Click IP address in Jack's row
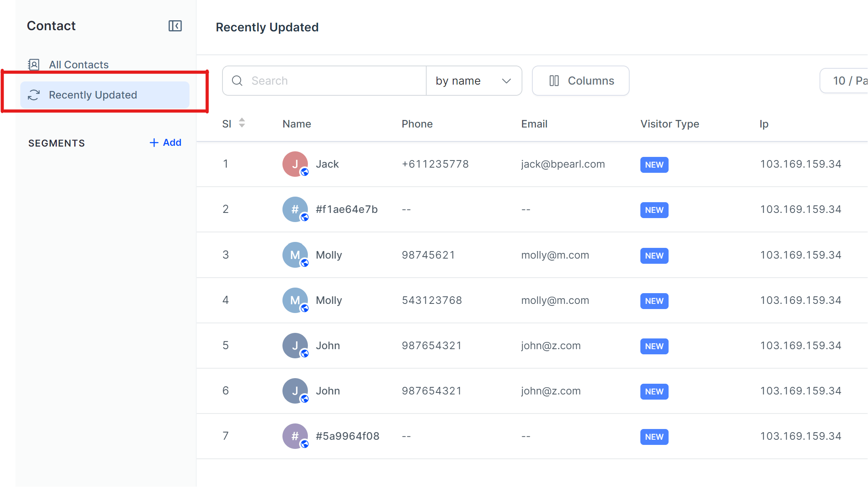 tap(800, 164)
